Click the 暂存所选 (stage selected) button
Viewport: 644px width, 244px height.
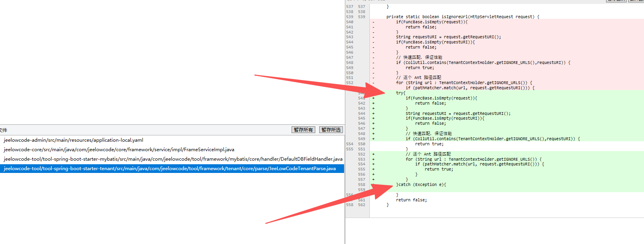[x=331, y=130]
